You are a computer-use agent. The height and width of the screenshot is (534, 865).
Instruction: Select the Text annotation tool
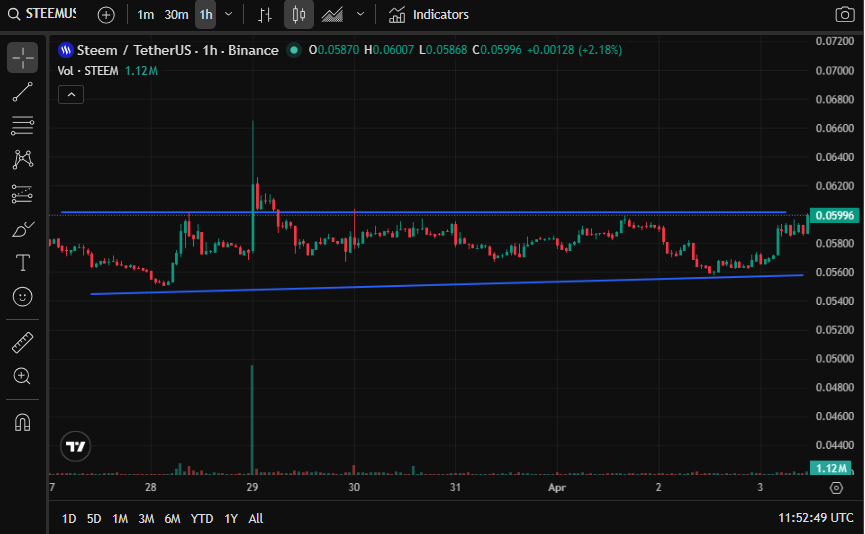coord(23,263)
